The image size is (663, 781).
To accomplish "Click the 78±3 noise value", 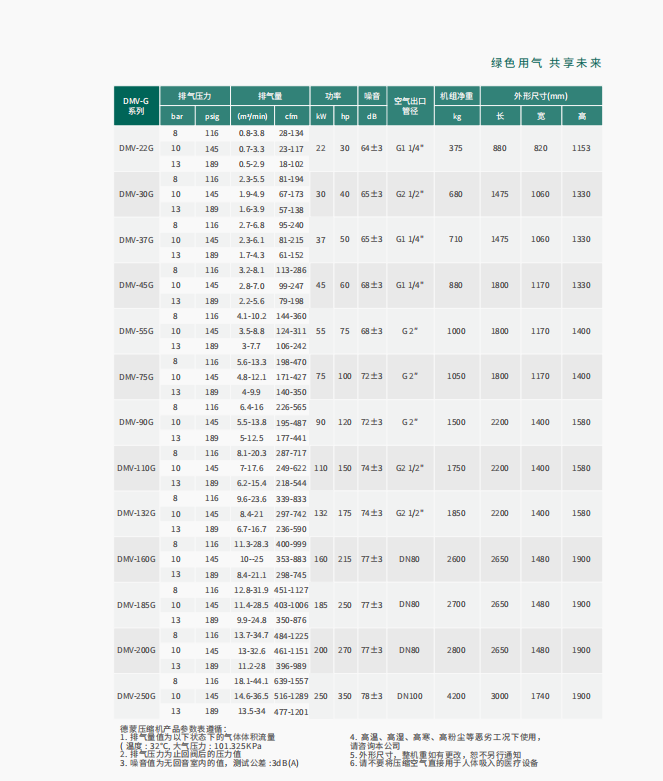I will tap(372, 696).
